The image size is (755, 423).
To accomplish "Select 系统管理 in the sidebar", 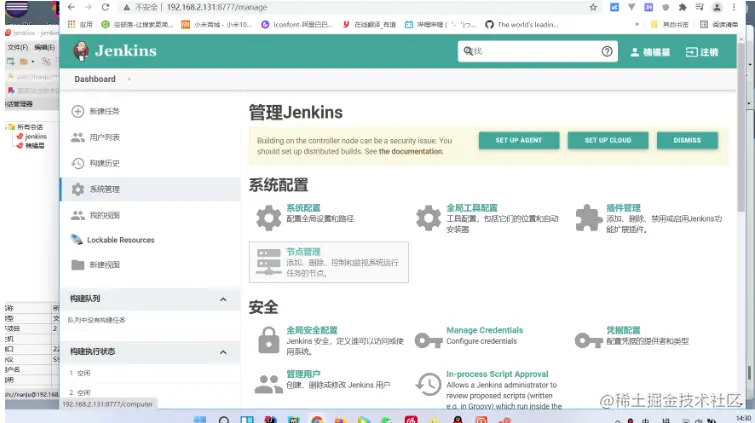I will tap(150, 189).
